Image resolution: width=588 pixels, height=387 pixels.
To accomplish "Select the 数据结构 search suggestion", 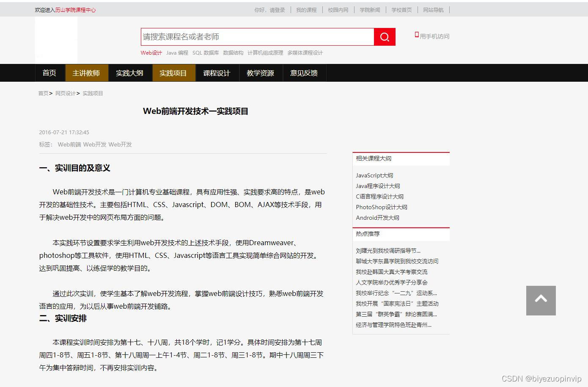I will tap(233, 53).
